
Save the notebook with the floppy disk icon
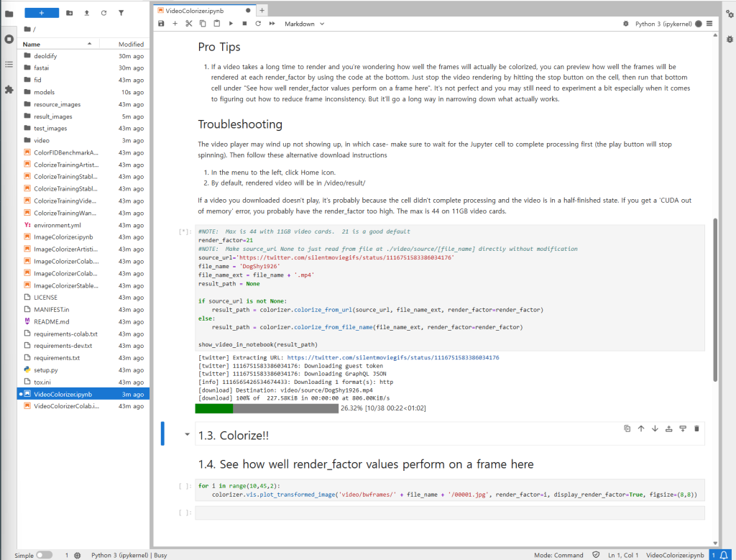point(161,24)
